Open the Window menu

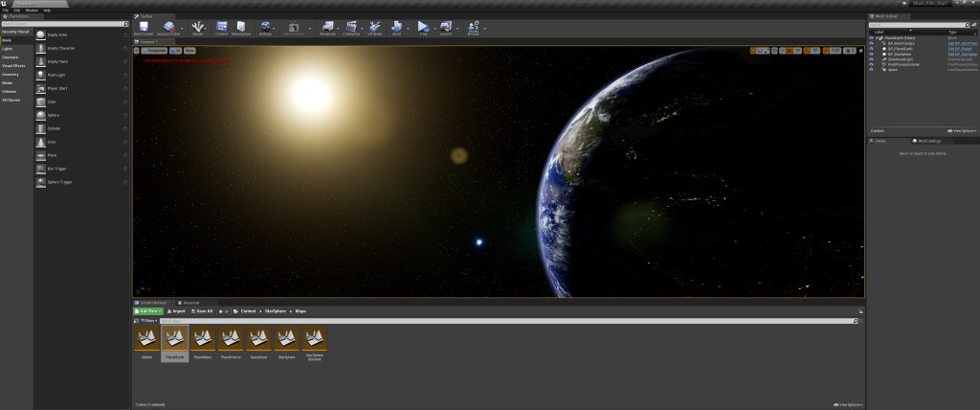(x=32, y=11)
